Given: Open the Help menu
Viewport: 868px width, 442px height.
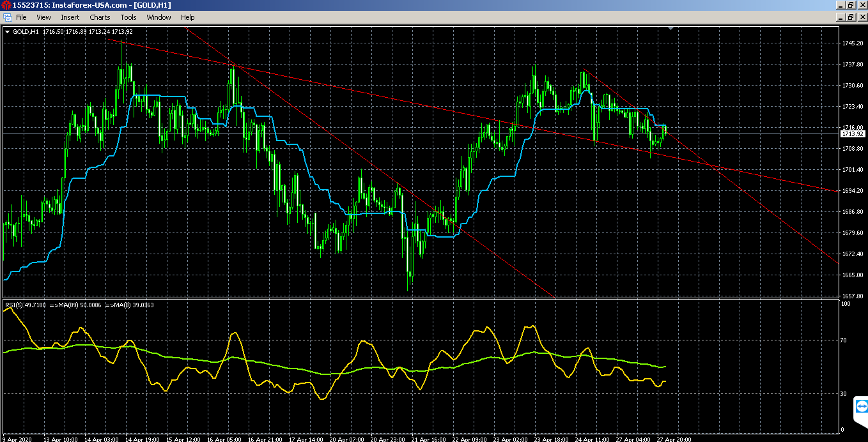Looking at the screenshot, I should point(187,17).
